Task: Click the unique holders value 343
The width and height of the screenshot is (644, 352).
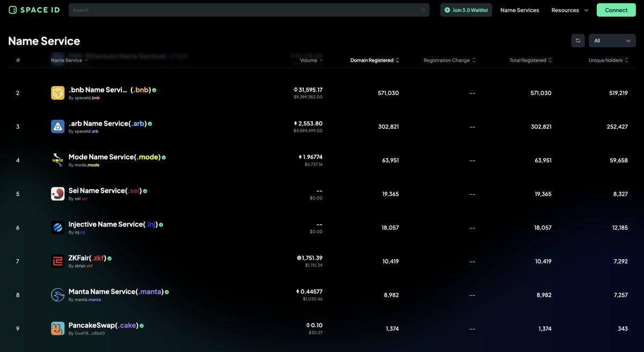Action: 623,329
